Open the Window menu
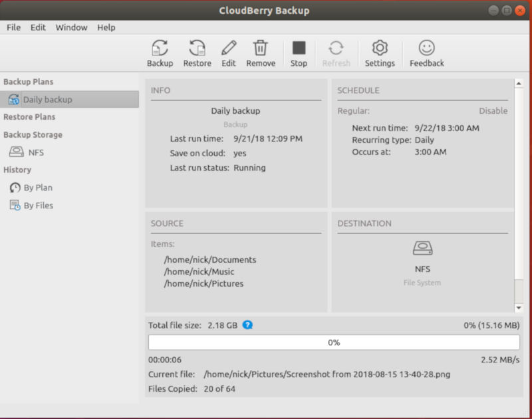 click(x=71, y=27)
